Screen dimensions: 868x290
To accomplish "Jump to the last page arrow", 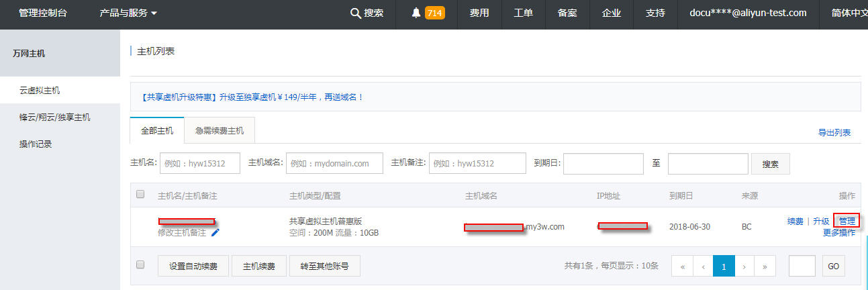I will (765, 266).
